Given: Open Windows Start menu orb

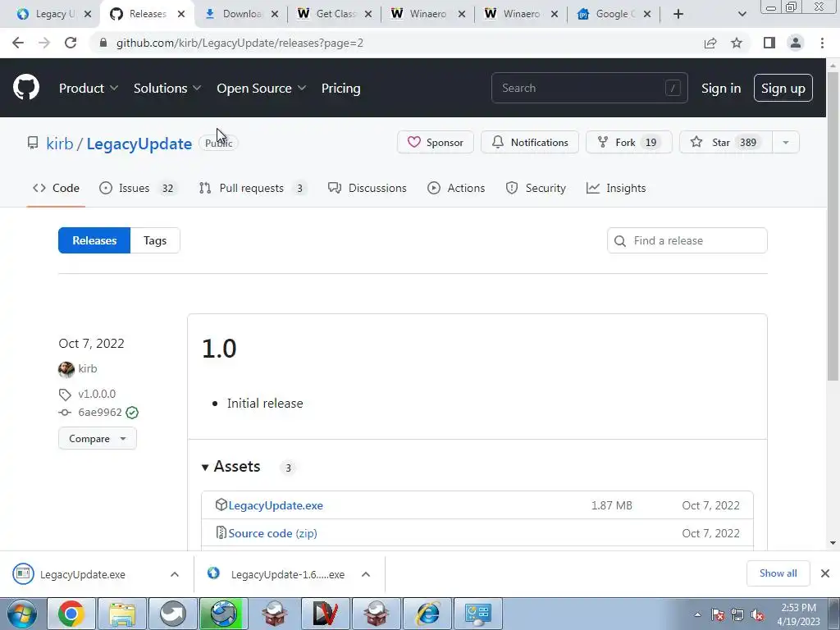Looking at the screenshot, I should click(x=22, y=614).
